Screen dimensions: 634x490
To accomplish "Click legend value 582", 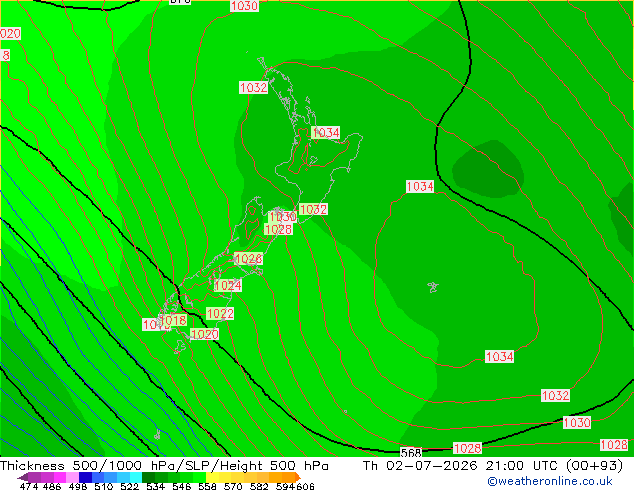I will click(259, 486).
